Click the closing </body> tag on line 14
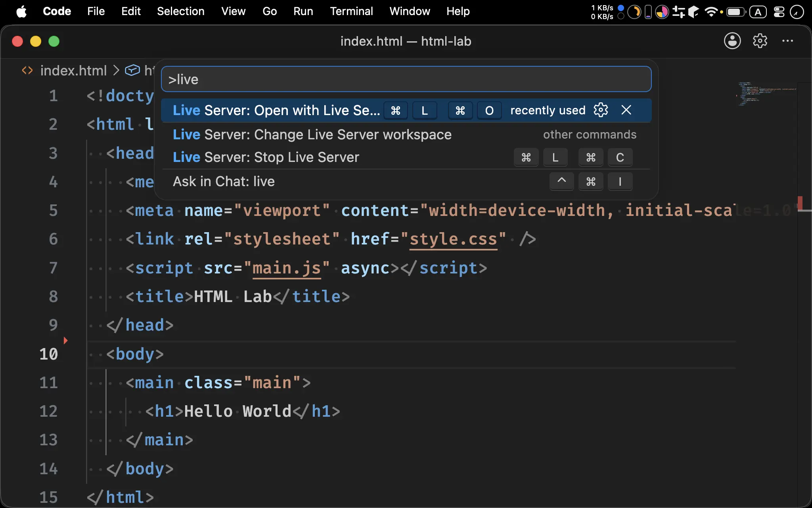812x508 pixels. [x=140, y=469]
